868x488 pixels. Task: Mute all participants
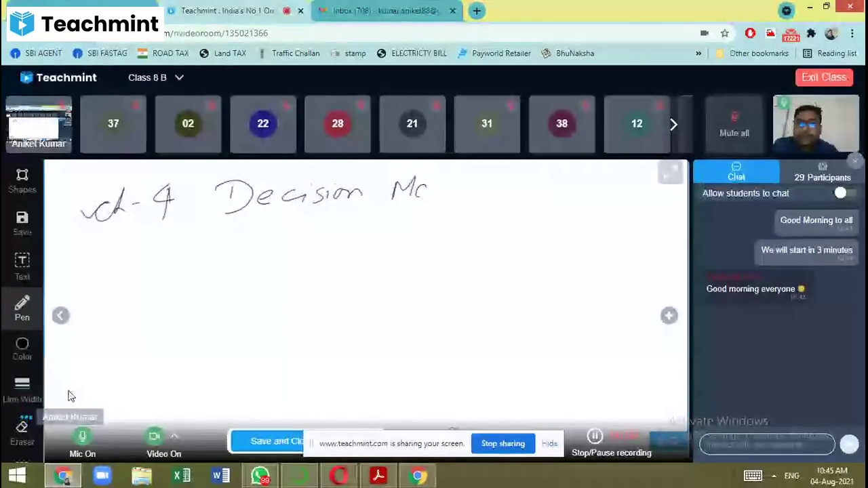click(734, 125)
